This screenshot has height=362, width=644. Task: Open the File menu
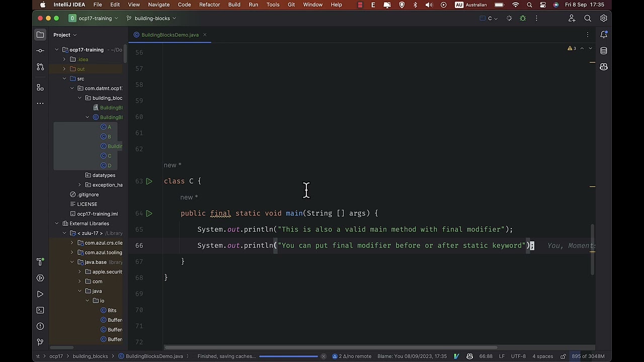98,5
